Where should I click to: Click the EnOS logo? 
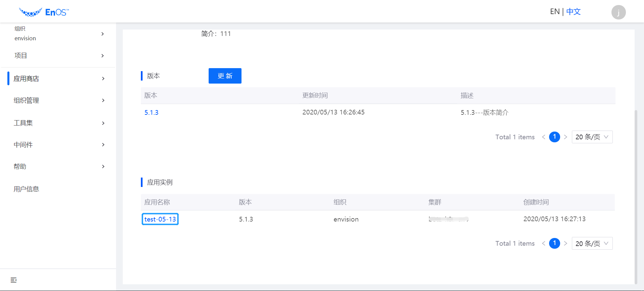(x=44, y=12)
